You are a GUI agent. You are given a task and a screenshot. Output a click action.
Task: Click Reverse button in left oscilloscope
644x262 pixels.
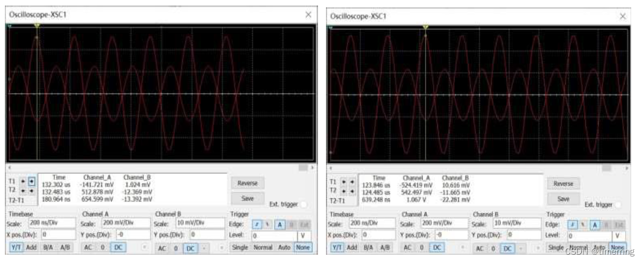tap(247, 183)
